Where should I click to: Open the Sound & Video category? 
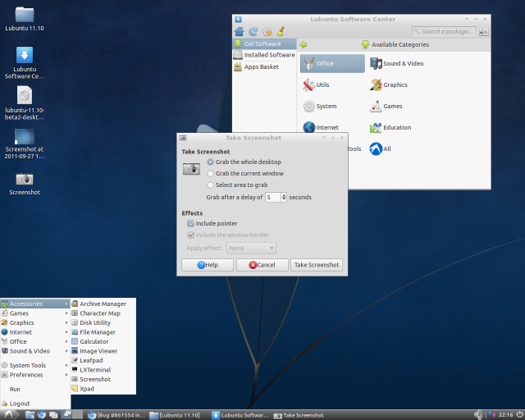point(397,63)
